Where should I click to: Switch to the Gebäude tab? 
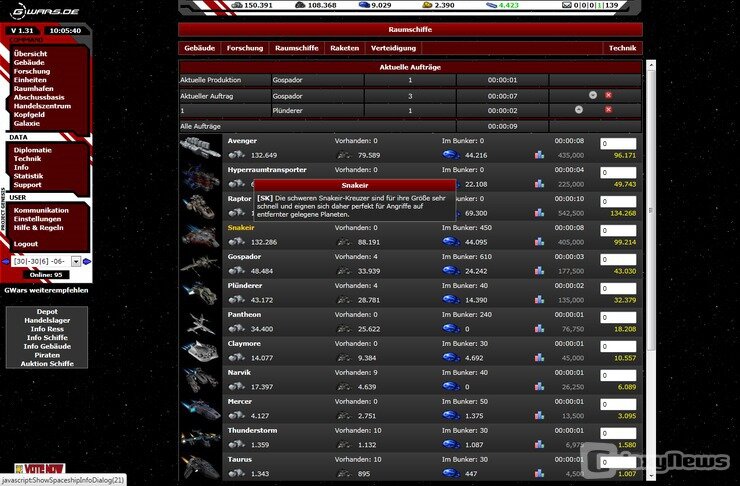click(x=200, y=48)
